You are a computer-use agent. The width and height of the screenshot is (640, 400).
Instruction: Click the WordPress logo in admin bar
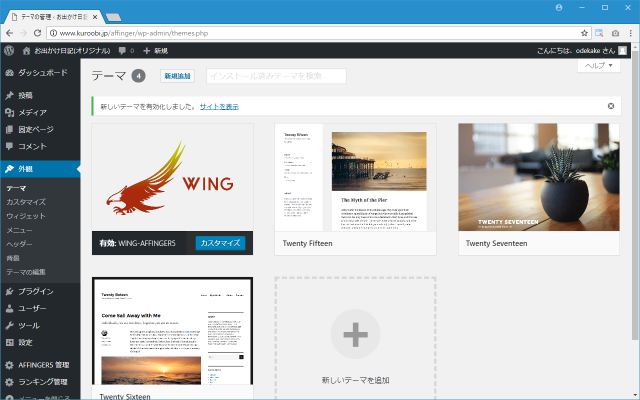click(9, 51)
